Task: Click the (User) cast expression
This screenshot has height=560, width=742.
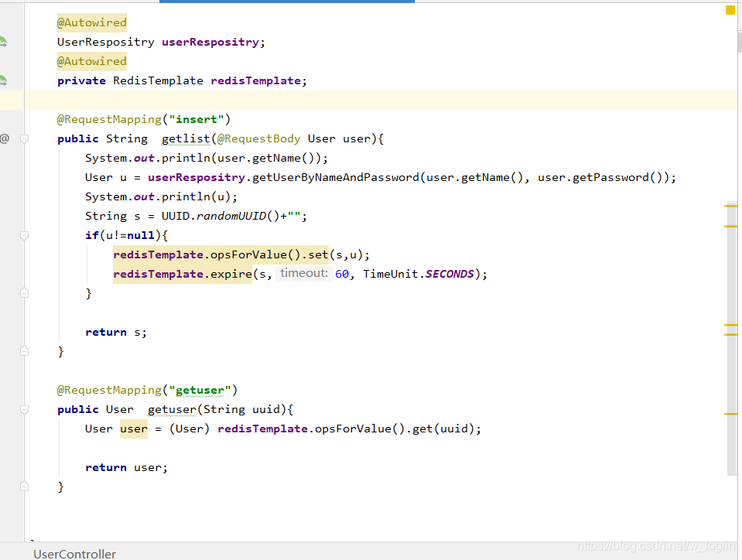Action: click(190, 429)
